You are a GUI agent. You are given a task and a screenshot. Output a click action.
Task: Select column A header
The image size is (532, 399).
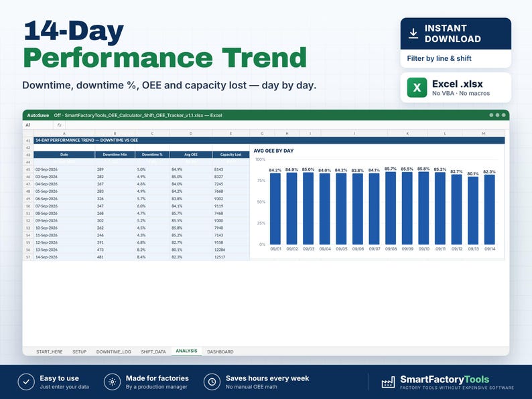[64, 134]
